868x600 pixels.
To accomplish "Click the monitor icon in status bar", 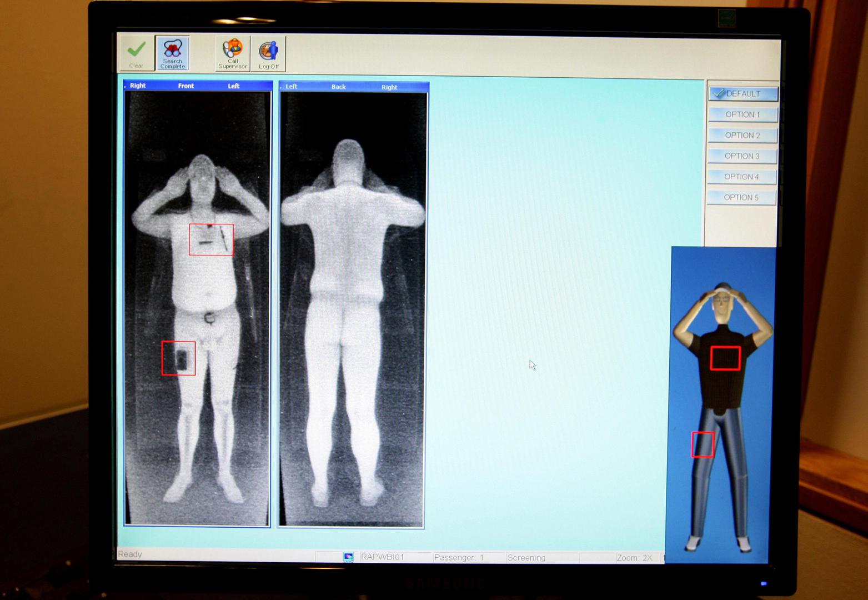I will 348,557.
